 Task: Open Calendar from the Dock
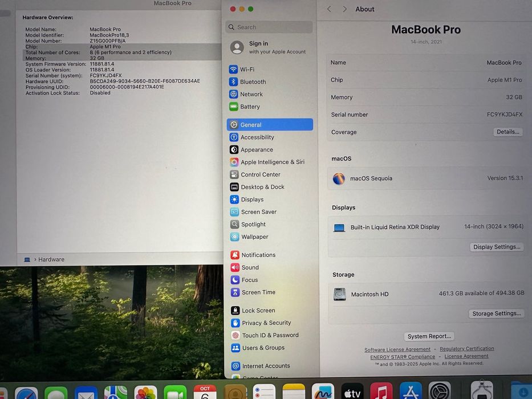(205, 393)
